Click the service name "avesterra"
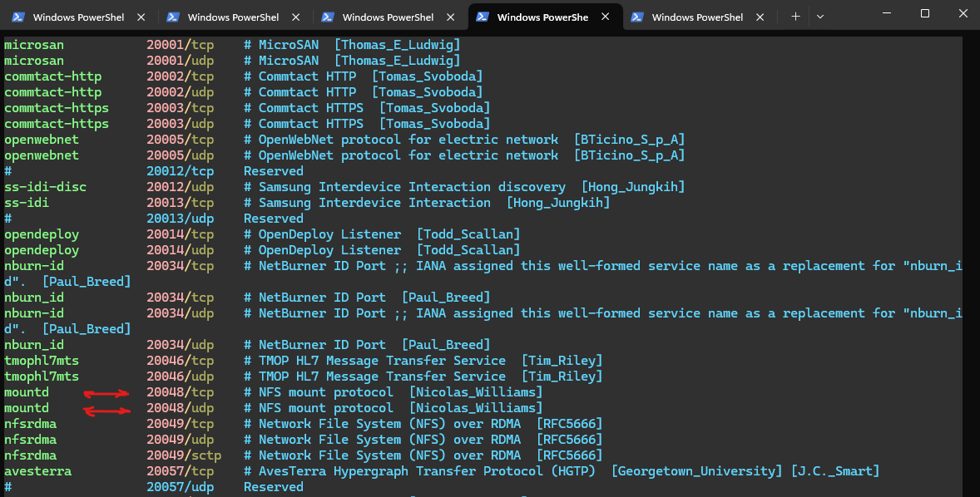The image size is (980, 497). tap(37, 471)
